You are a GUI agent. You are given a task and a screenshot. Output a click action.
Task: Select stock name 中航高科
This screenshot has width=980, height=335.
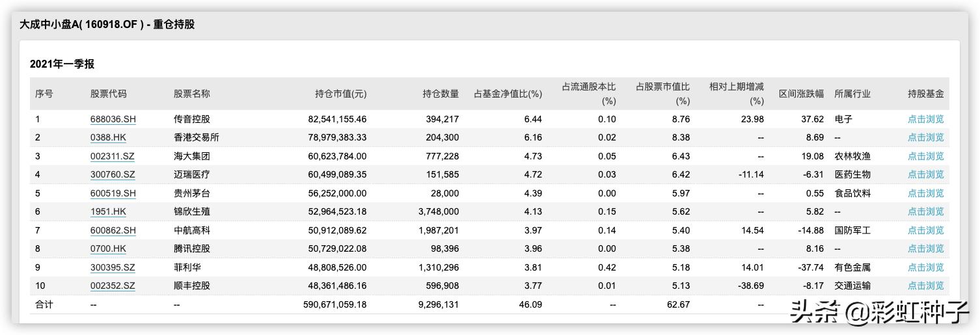[191, 230]
